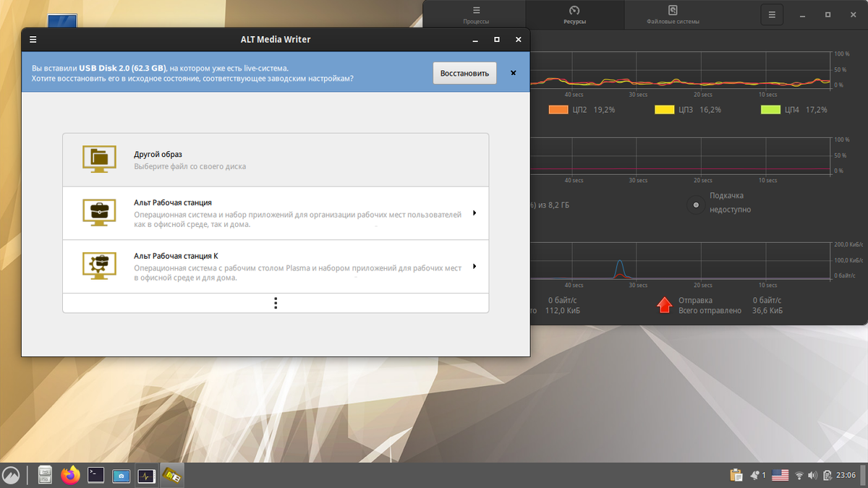Minimize the ALT Media Writer window

(x=475, y=40)
